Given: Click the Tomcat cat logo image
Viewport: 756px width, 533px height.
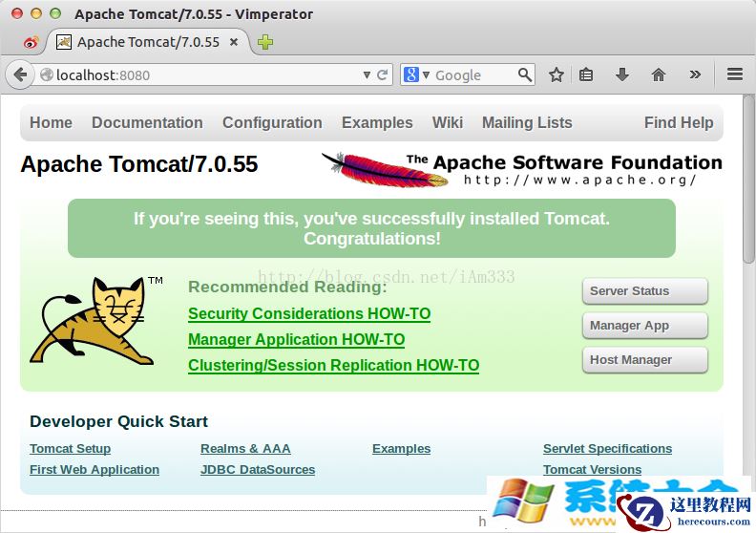Looking at the screenshot, I should (96, 320).
